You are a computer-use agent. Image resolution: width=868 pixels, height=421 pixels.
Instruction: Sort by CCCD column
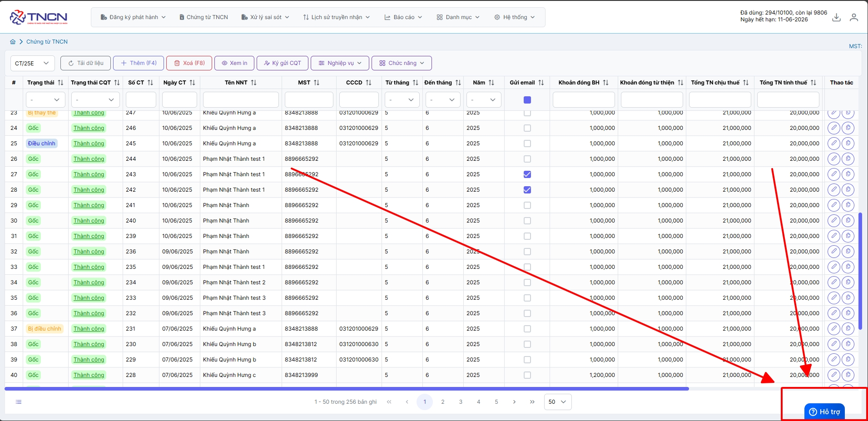368,83
